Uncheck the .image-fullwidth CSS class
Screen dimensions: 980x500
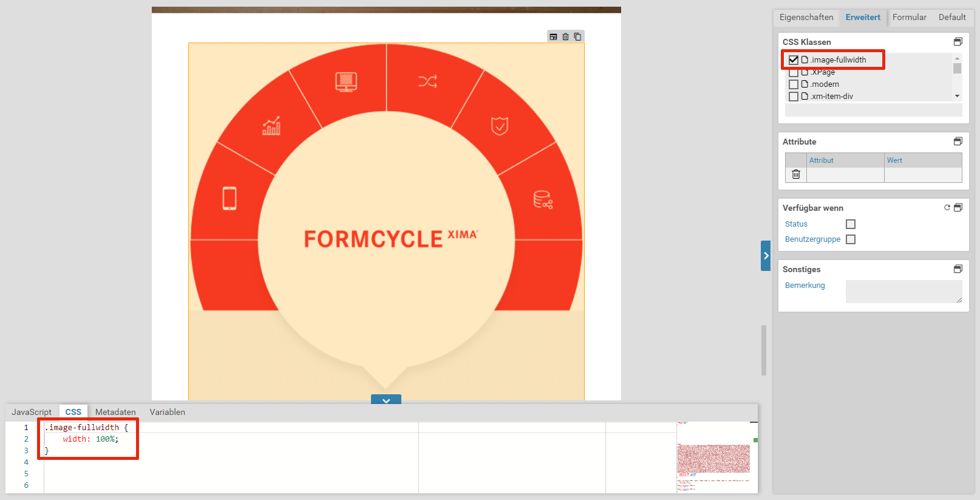[794, 60]
